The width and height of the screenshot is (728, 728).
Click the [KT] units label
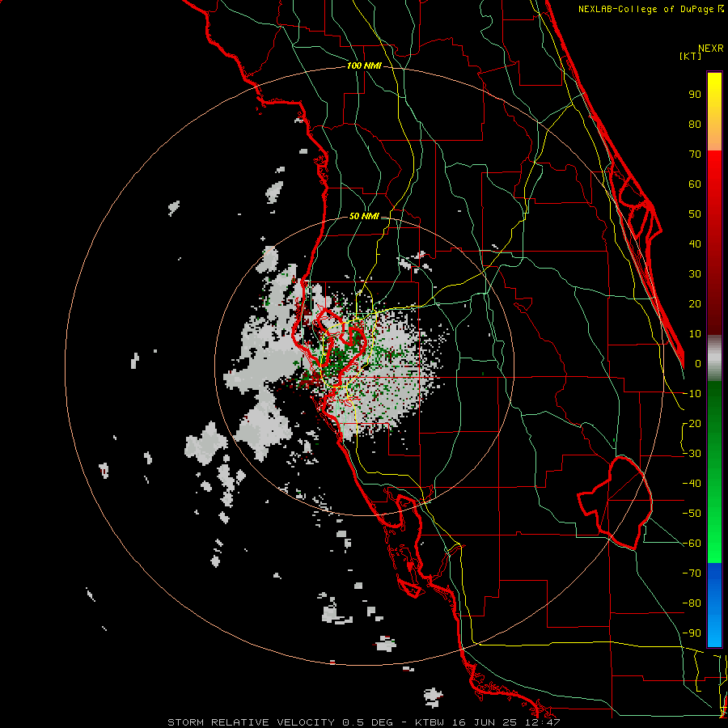pyautogui.click(x=691, y=56)
